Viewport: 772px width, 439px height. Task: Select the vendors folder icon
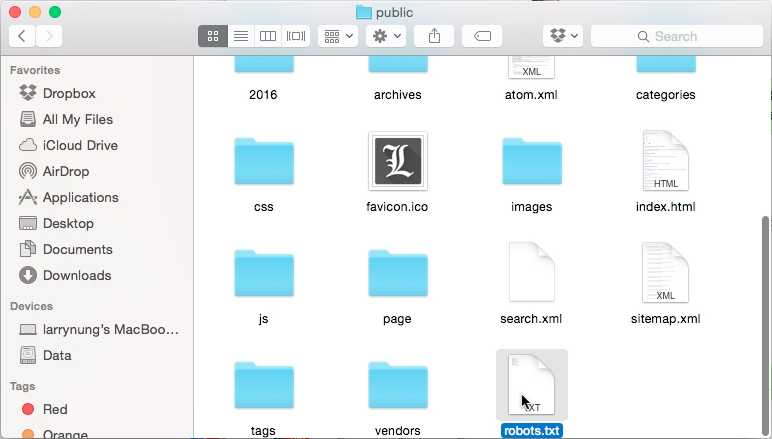398,385
